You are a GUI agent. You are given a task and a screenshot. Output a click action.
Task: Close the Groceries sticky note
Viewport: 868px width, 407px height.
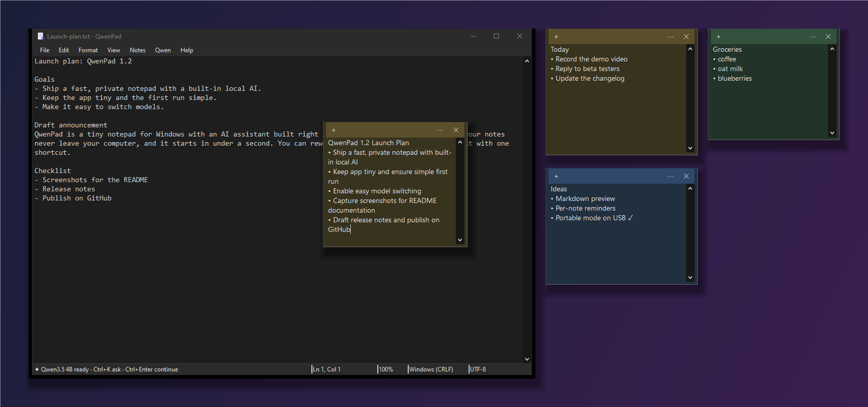coord(828,37)
